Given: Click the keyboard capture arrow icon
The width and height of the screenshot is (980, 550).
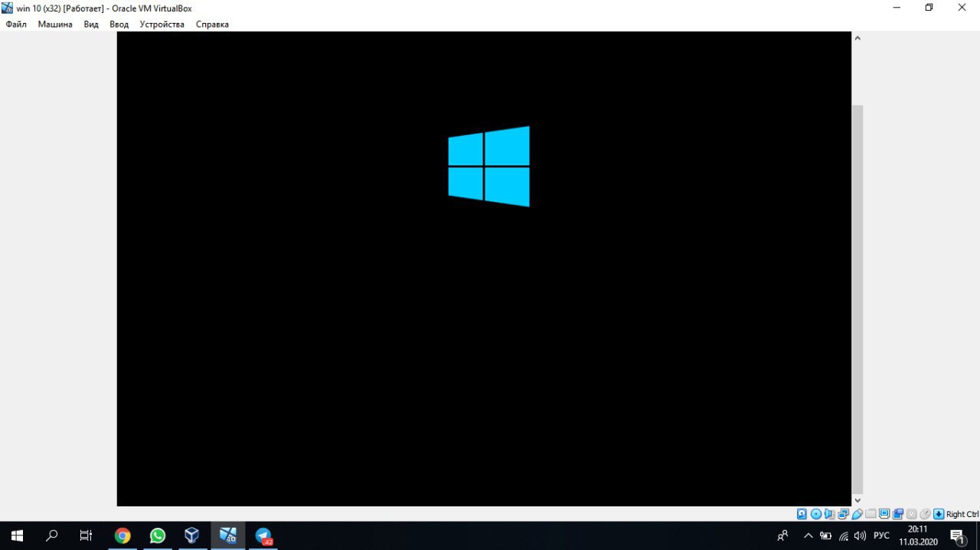Looking at the screenshot, I should click(x=939, y=514).
